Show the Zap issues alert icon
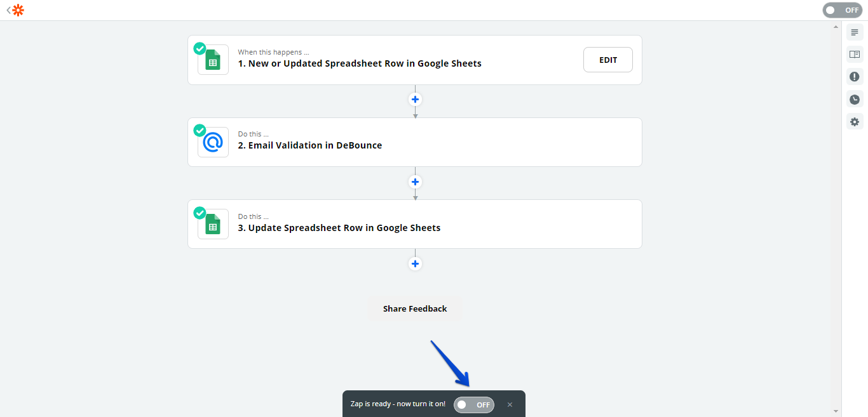The height and width of the screenshot is (417, 868). coord(855,77)
